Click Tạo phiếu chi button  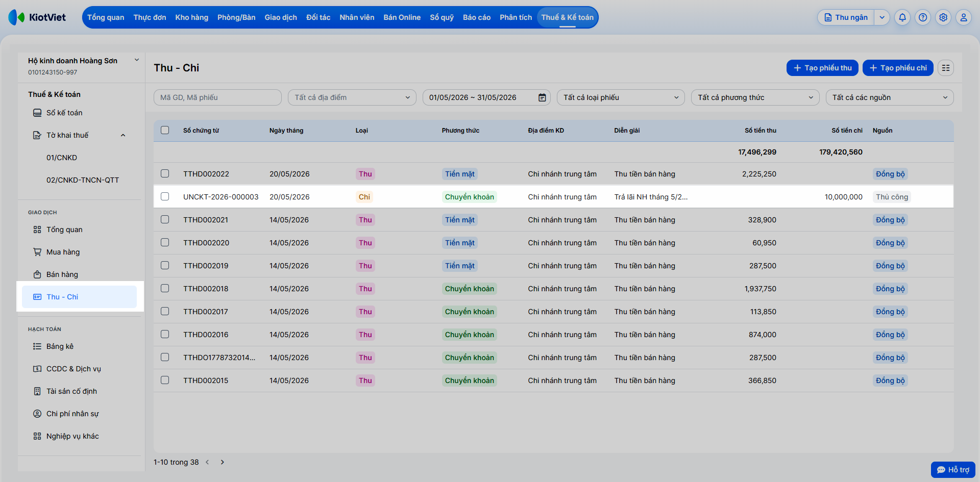coord(898,68)
